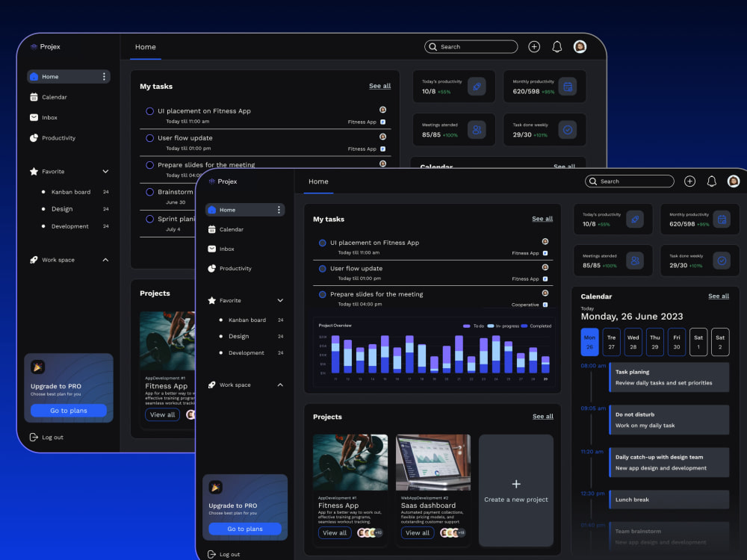Screen dimensions: 747x560
Task: Click Home three-dot menu in back window sidebar
Action: (104, 77)
